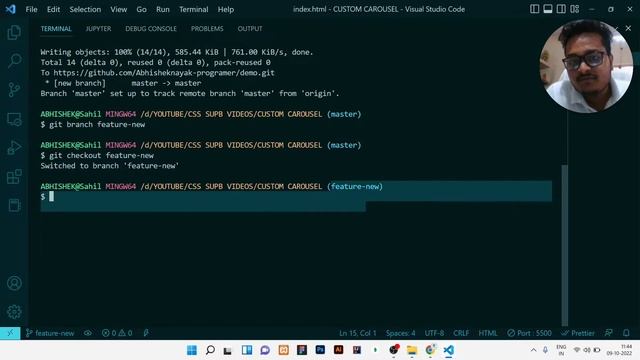The height and width of the screenshot is (360, 640).
Task: Select encoding via UTF-8 indicator
Action: (x=434, y=333)
